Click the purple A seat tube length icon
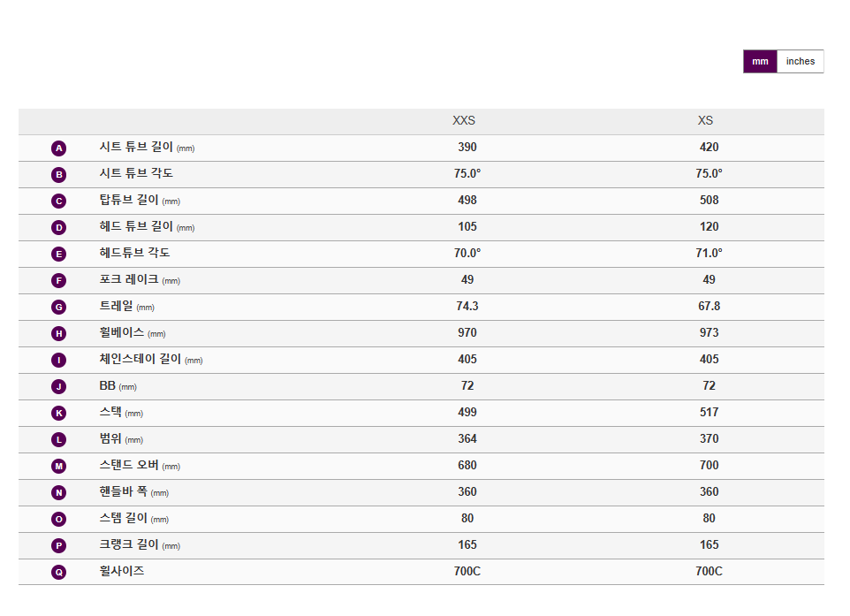850x616 pixels. pos(58,148)
